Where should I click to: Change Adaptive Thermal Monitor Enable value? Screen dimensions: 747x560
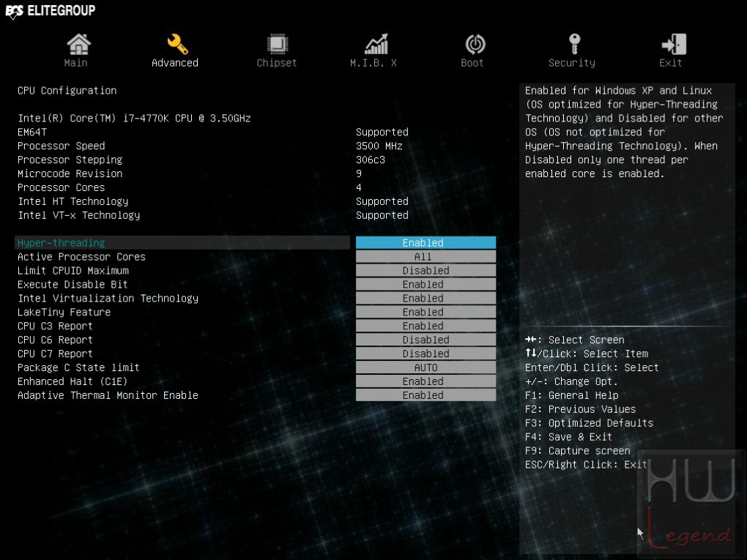click(x=425, y=395)
